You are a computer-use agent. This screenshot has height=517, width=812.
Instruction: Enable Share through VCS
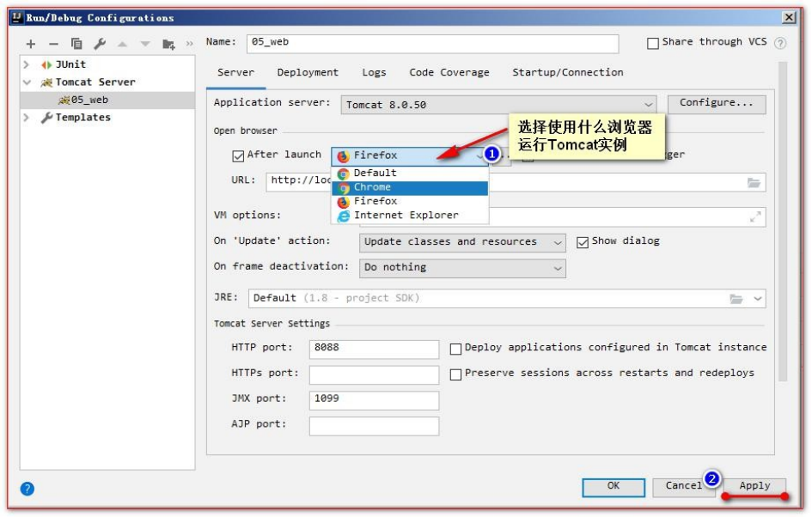(x=652, y=43)
